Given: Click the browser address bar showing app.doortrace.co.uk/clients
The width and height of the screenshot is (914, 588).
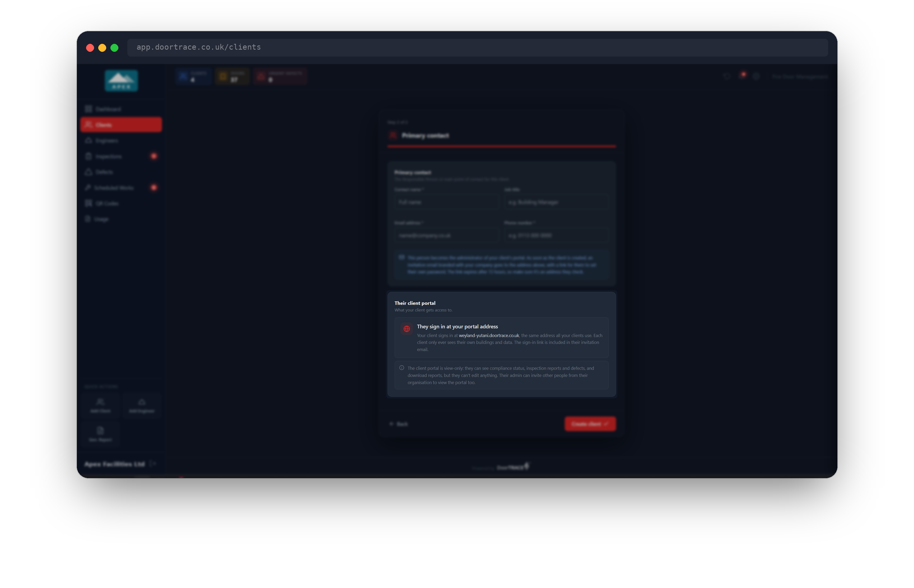Looking at the screenshot, I should (x=477, y=47).
